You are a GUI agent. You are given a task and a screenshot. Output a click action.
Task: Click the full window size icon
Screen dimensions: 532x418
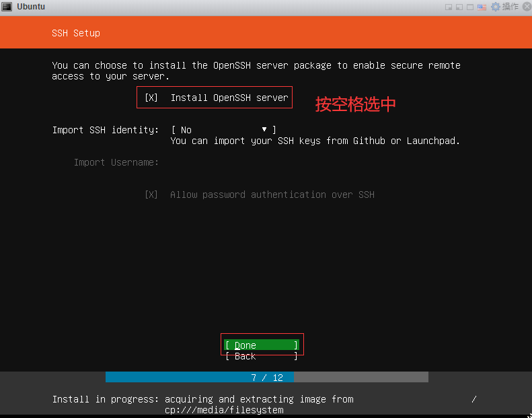tap(470, 7)
